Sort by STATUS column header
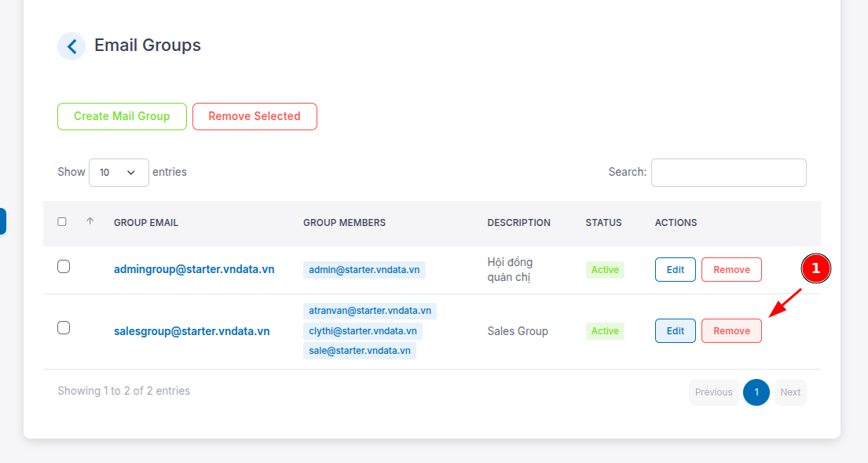This screenshot has height=463, width=868. pos(603,223)
